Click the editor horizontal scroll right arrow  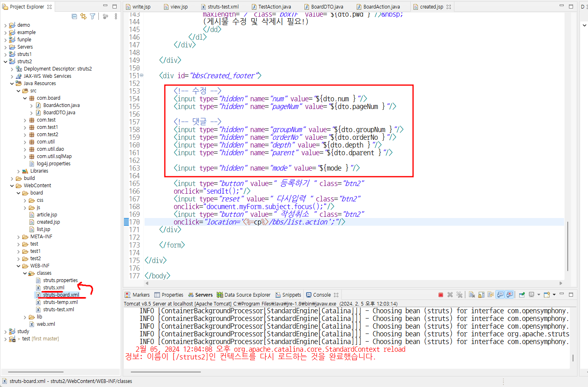point(561,283)
